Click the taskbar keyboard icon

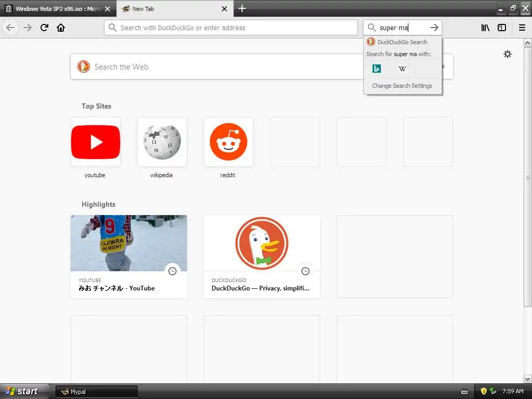464,392
